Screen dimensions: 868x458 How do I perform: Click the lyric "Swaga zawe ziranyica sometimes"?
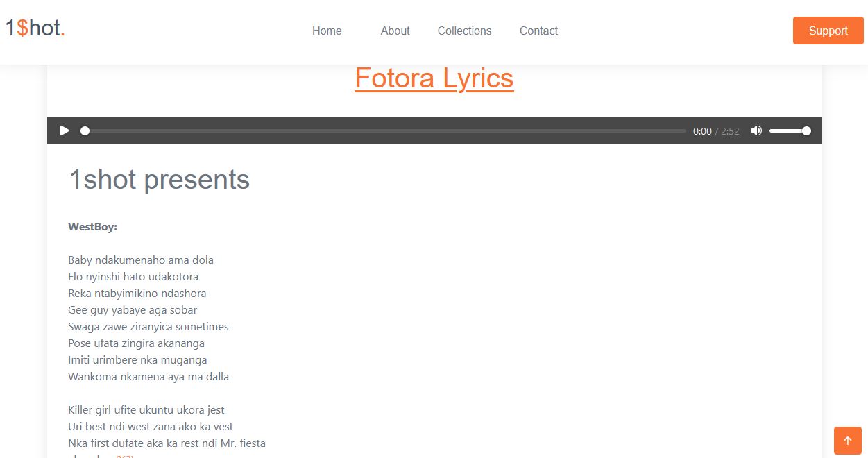(x=148, y=327)
